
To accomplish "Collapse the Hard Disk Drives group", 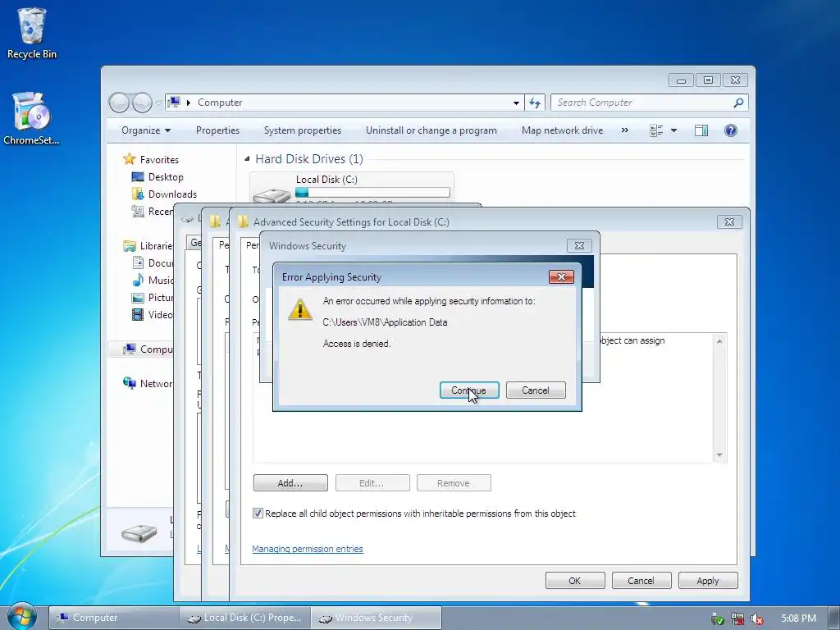I will pos(247,158).
